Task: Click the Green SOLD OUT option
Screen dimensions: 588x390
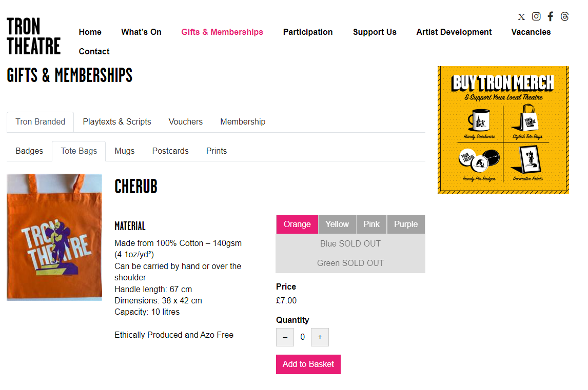Action: [x=350, y=263]
